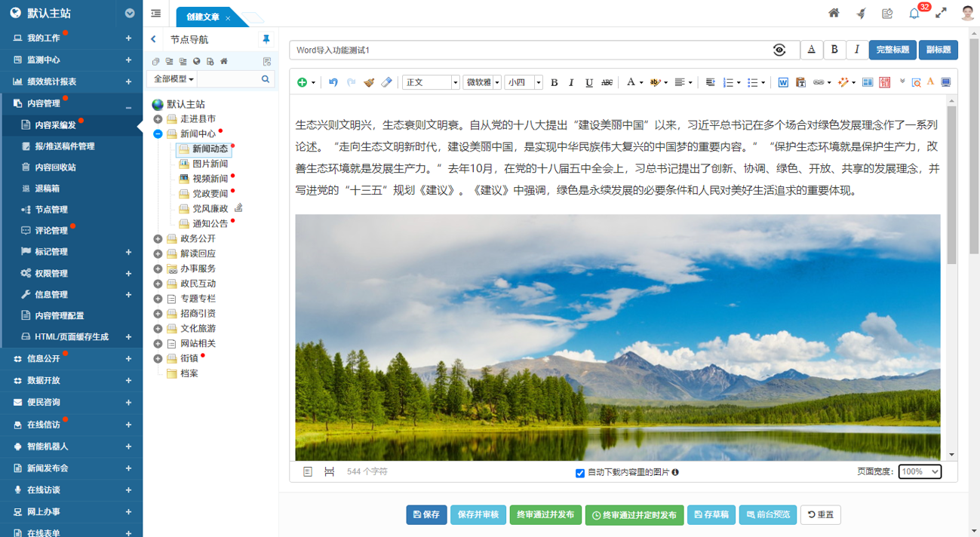Viewport: 980px width, 537px height.
Task: Collapse the 新闻中心 tree node
Action: click(157, 135)
